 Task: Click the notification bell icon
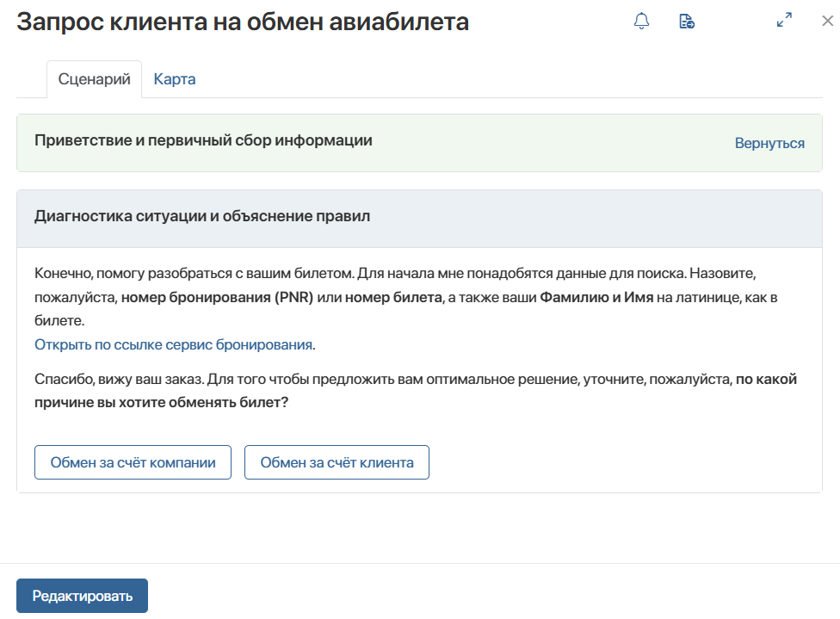click(641, 22)
